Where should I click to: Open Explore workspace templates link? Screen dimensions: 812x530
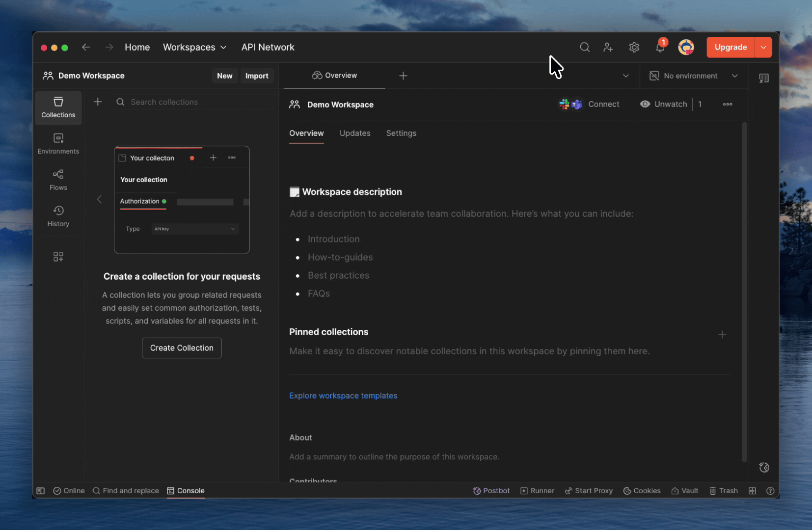[x=343, y=396]
